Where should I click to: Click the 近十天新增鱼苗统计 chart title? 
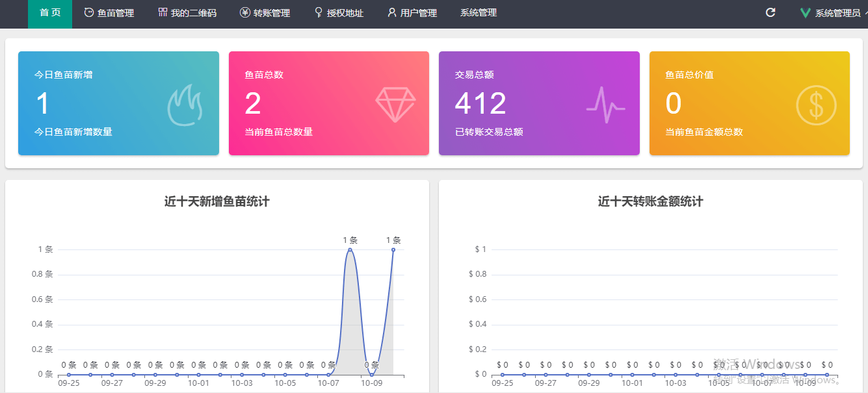(x=217, y=201)
